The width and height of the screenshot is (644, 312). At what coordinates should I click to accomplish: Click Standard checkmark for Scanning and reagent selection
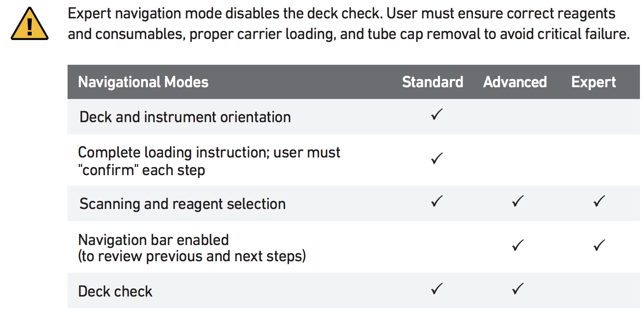(x=437, y=201)
